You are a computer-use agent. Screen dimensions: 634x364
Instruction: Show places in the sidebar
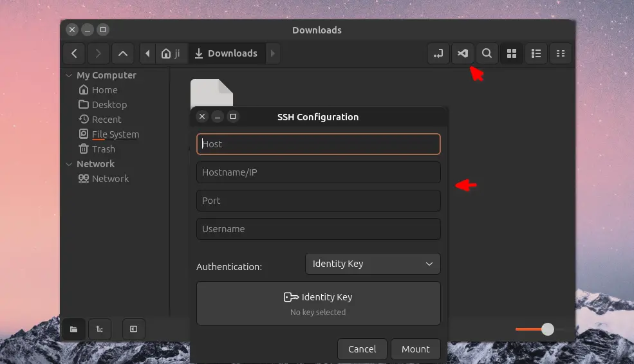[x=74, y=329]
